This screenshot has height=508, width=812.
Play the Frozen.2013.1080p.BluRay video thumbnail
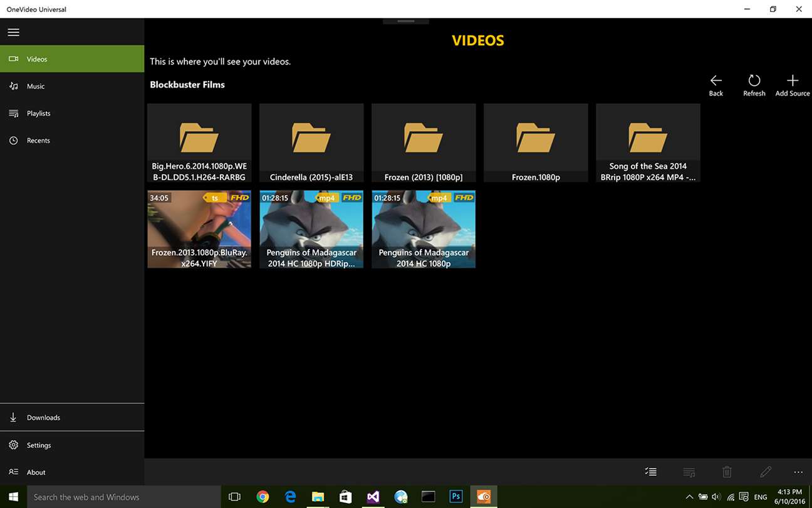(199, 230)
